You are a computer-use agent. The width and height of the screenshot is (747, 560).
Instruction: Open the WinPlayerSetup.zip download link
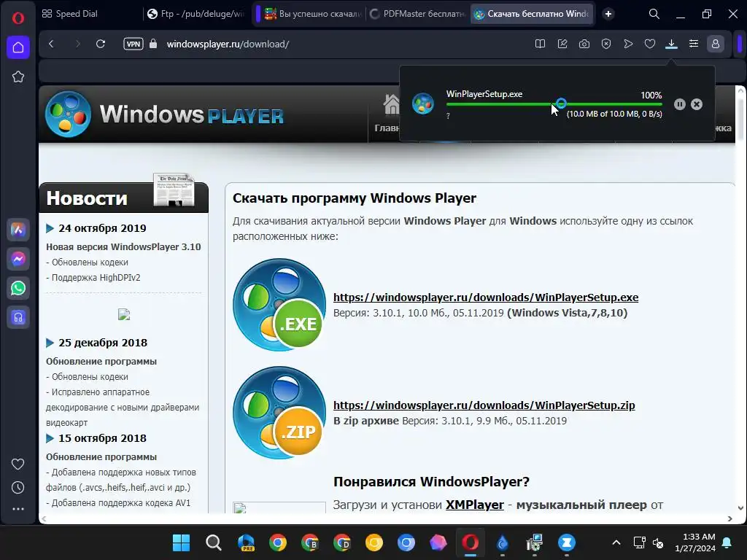pyautogui.click(x=484, y=405)
